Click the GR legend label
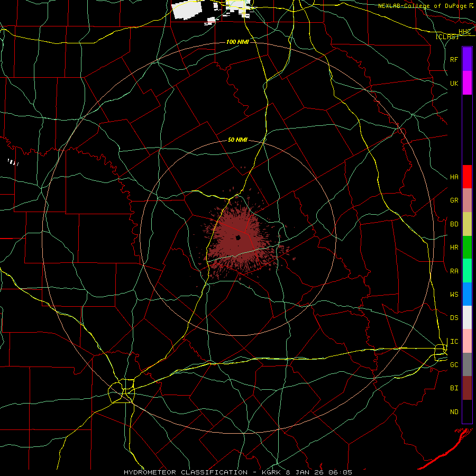The height and width of the screenshot is (476, 476). coord(454,200)
